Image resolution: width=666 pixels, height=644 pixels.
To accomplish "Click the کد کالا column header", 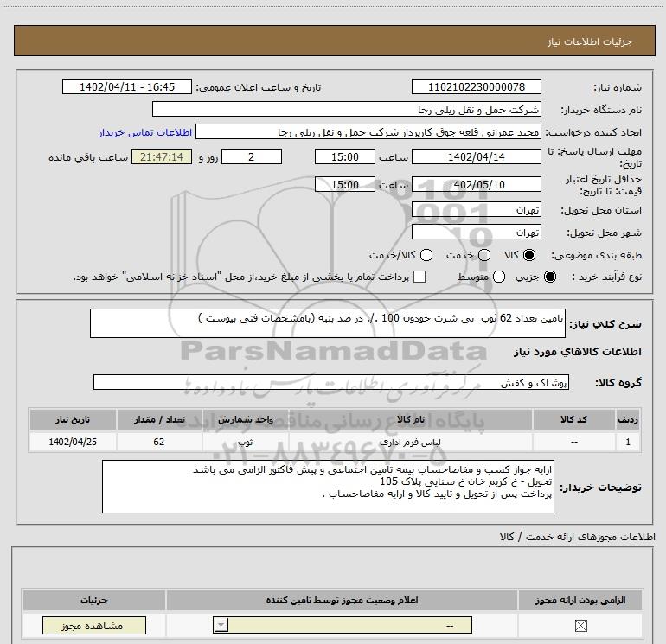I will [573, 419].
